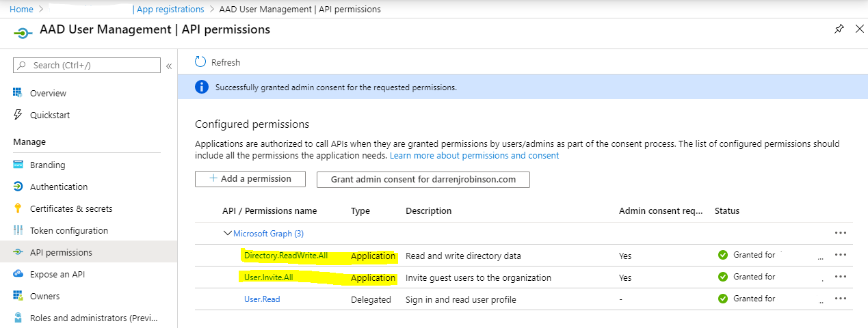Click the Roles and administrators icon
This screenshot has width=868, height=328.
tap(18, 318)
